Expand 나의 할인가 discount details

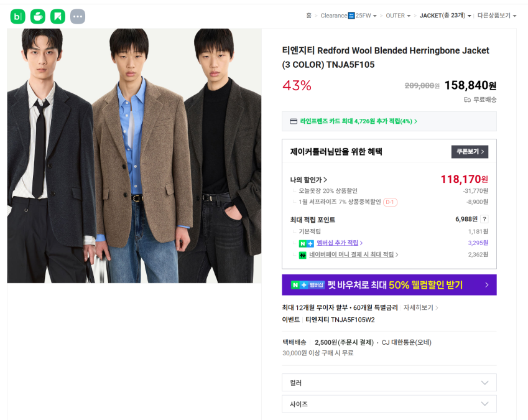[x=308, y=180]
